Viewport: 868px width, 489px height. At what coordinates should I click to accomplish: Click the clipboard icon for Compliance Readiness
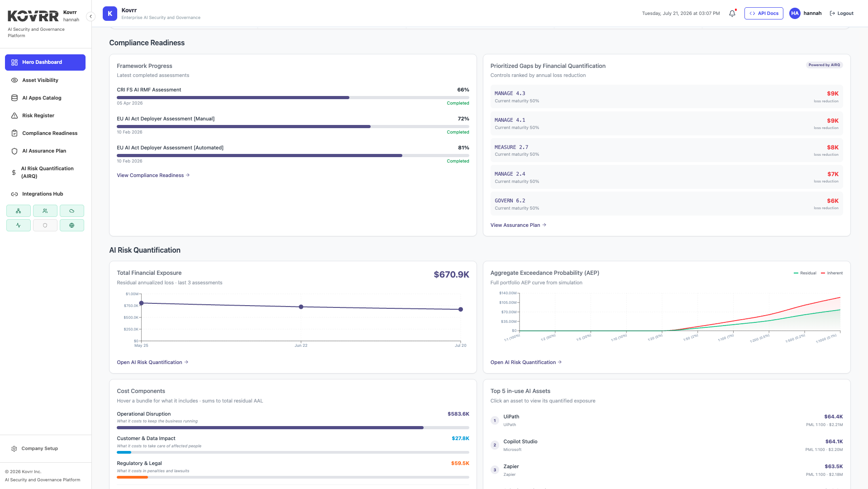pyautogui.click(x=14, y=133)
